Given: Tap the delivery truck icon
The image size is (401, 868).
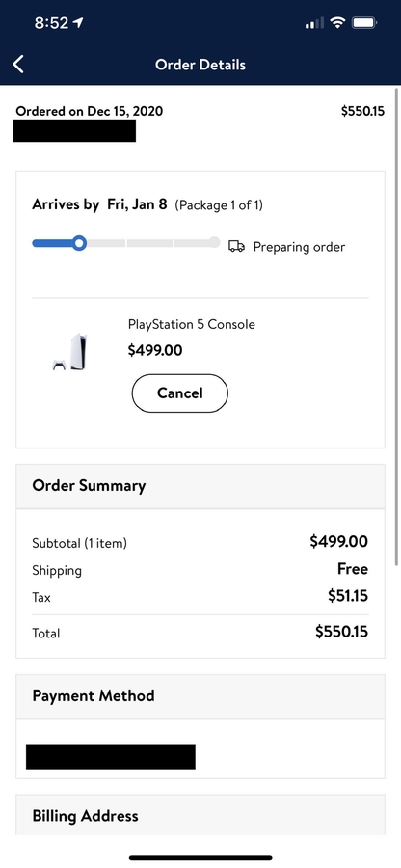Looking at the screenshot, I should [236, 246].
